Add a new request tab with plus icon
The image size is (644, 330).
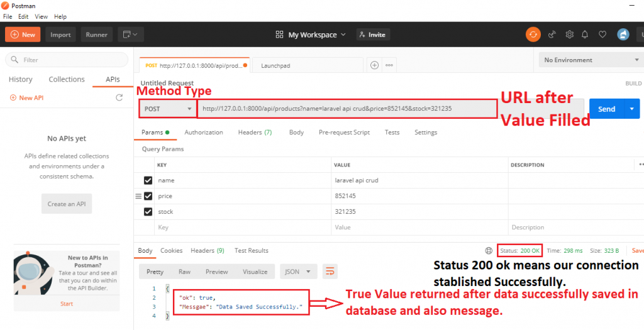[x=374, y=65]
